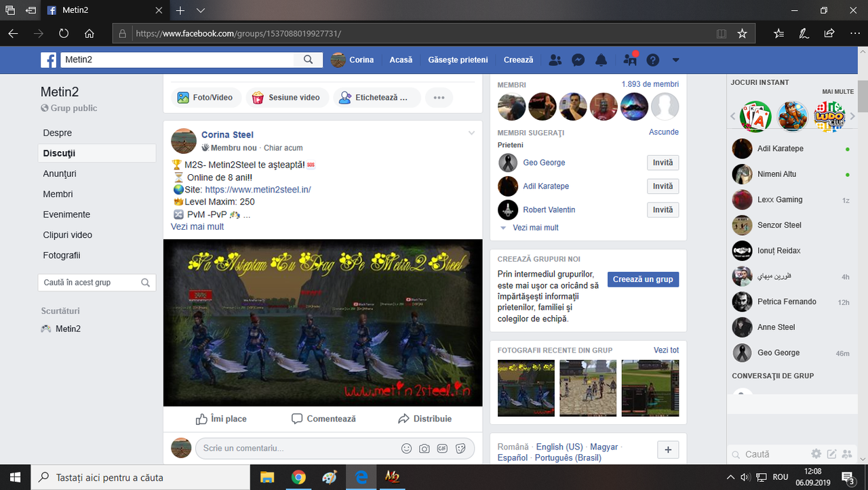Add more languages with plus button
The width and height of the screenshot is (868, 490).
(x=668, y=449)
